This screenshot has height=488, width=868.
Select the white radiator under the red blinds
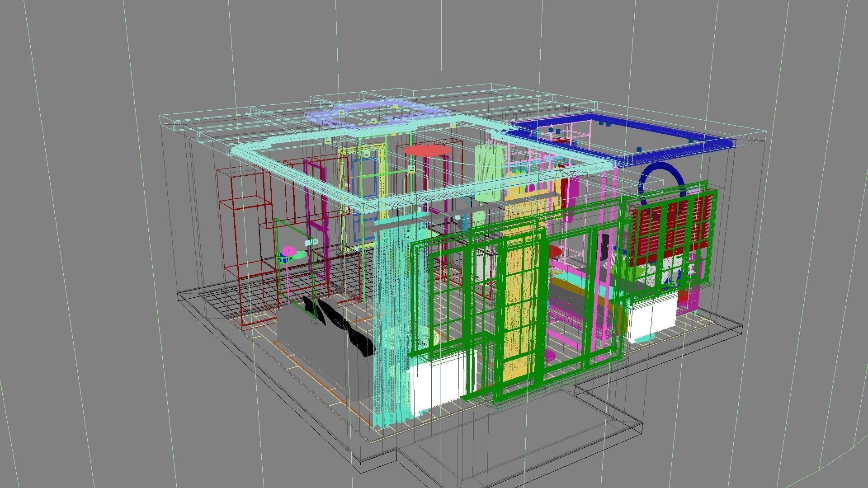click(652, 316)
